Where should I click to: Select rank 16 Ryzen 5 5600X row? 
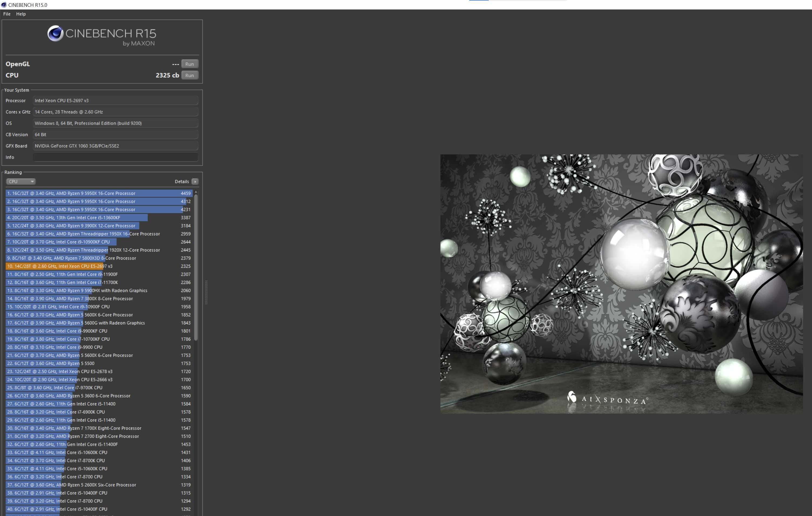pyautogui.click(x=99, y=315)
